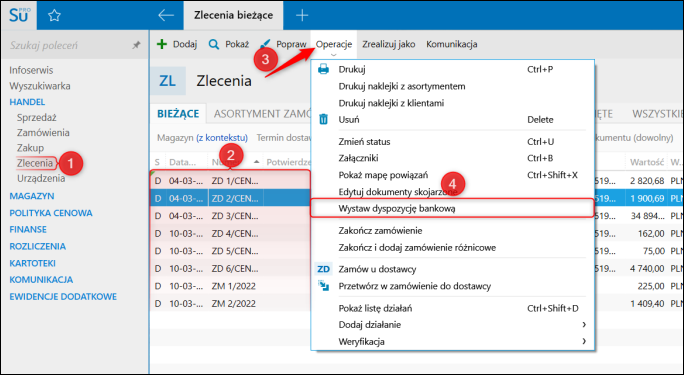
Task: Expand the Weryfikacja submenu arrow
Action: pyautogui.click(x=584, y=341)
